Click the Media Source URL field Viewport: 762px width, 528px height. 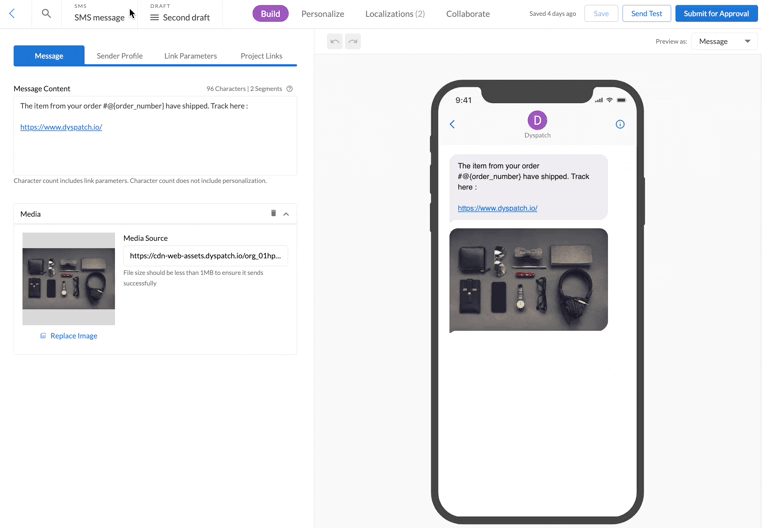pos(206,256)
